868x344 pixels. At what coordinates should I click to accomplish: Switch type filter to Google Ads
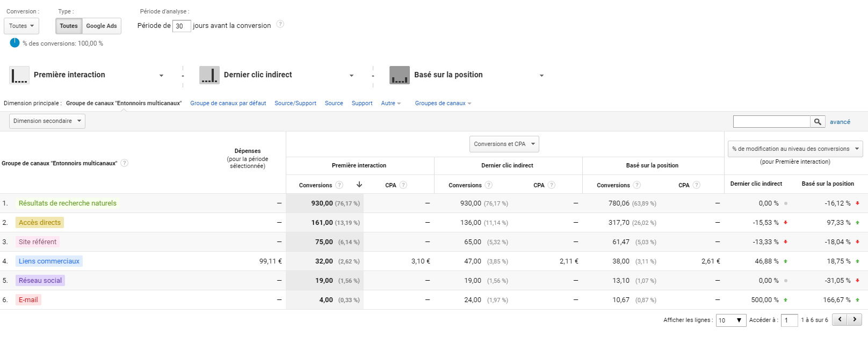pyautogui.click(x=102, y=26)
